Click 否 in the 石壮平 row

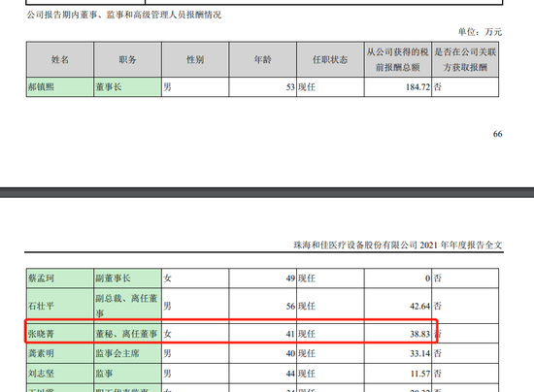click(437, 307)
